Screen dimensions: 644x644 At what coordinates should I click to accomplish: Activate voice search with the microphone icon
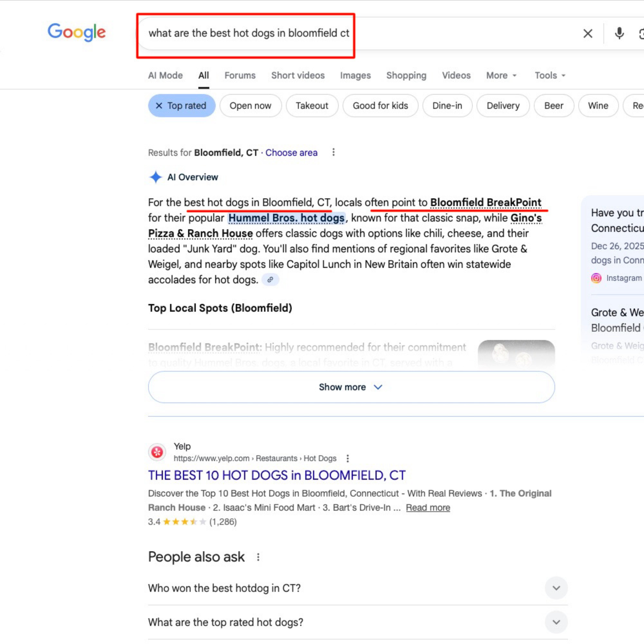619,33
